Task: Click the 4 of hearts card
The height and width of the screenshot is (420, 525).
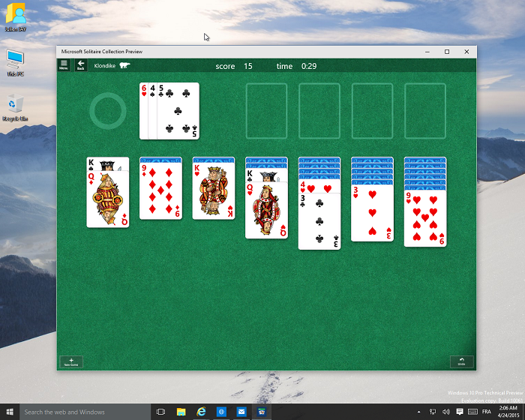Action: pyautogui.click(x=319, y=187)
